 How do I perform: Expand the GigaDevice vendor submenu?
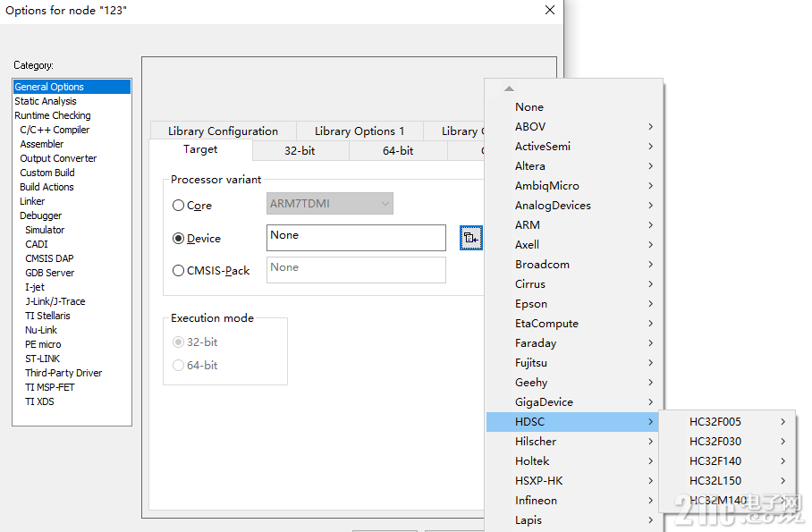(573, 402)
